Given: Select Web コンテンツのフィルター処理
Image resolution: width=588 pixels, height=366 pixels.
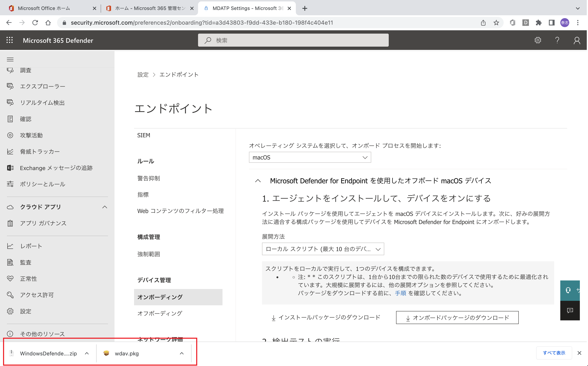Looking at the screenshot, I should (180, 211).
